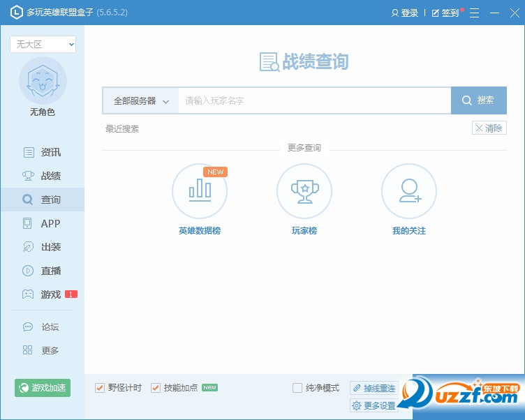Open the 更多 more section in sidebar

pyautogui.click(x=42, y=350)
